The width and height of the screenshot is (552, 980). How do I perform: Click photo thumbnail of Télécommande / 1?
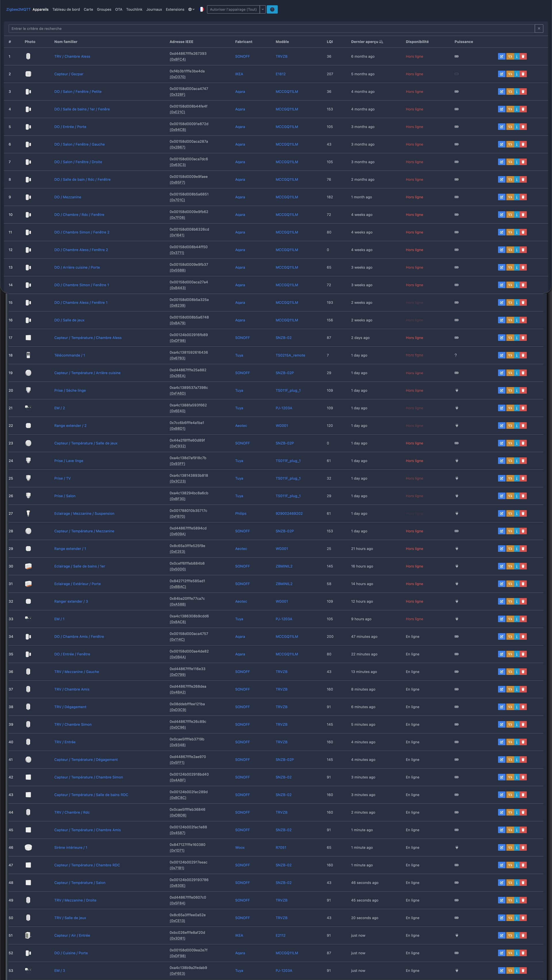pyautogui.click(x=28, y=355)
